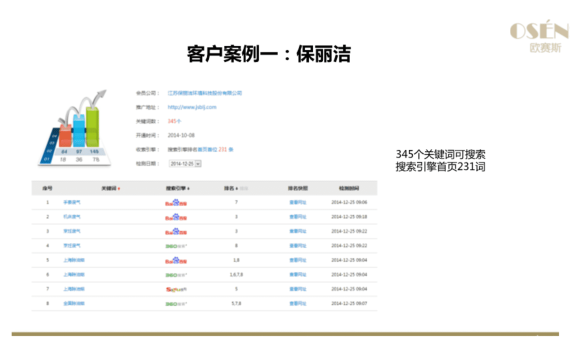Screen dimensions: 570x360
Task: Click the bar chart statistics graphic
Action: click(x=75, y=128)
